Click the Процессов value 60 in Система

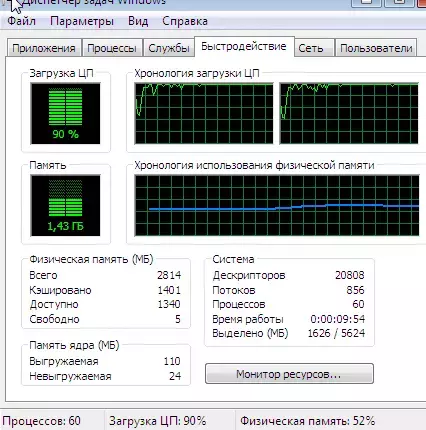point(358,304)
